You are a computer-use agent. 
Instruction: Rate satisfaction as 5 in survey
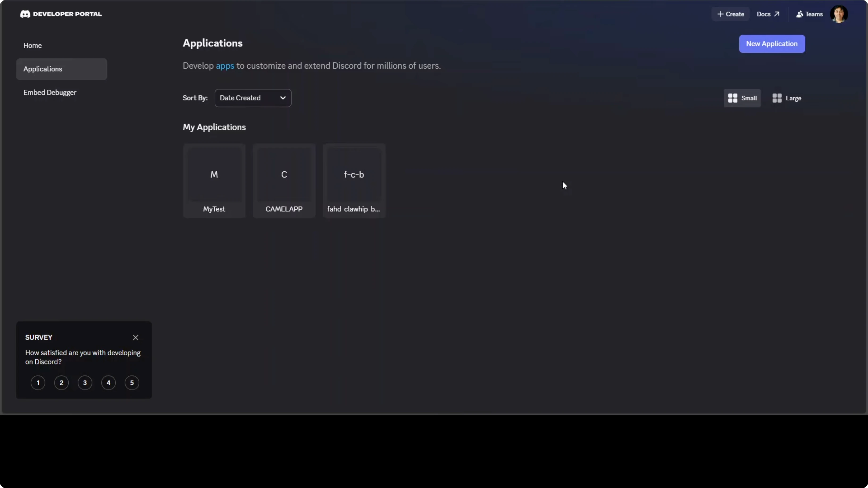pos(132,383)
